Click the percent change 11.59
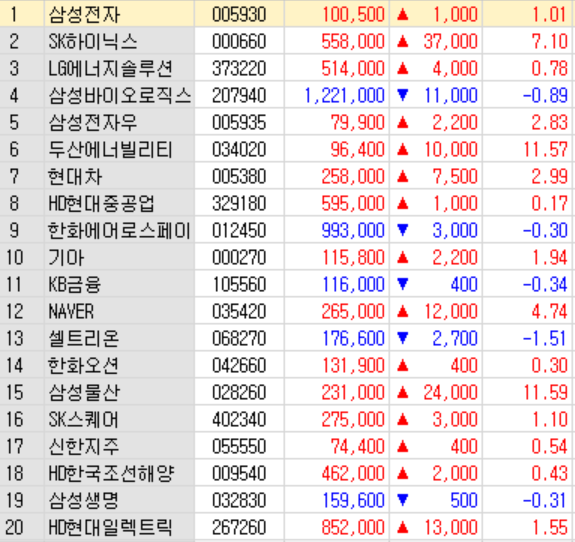575x542 pixels. tap(546, 392)
